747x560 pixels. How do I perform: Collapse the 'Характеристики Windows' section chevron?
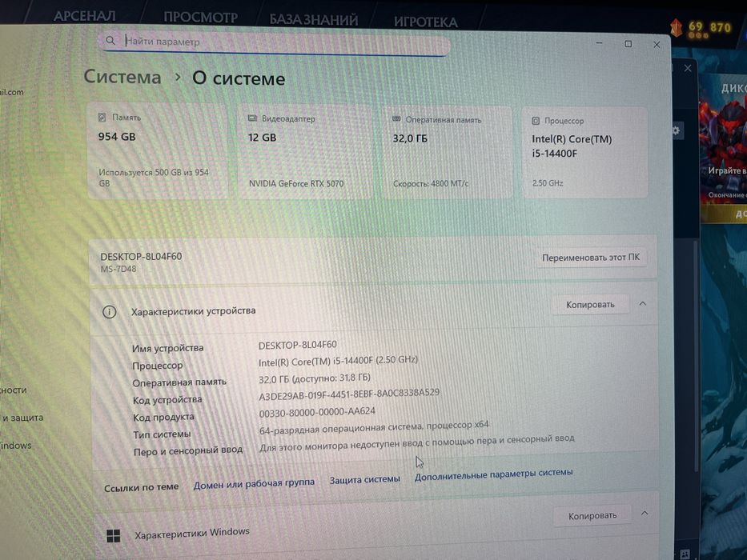coord(645,514)
